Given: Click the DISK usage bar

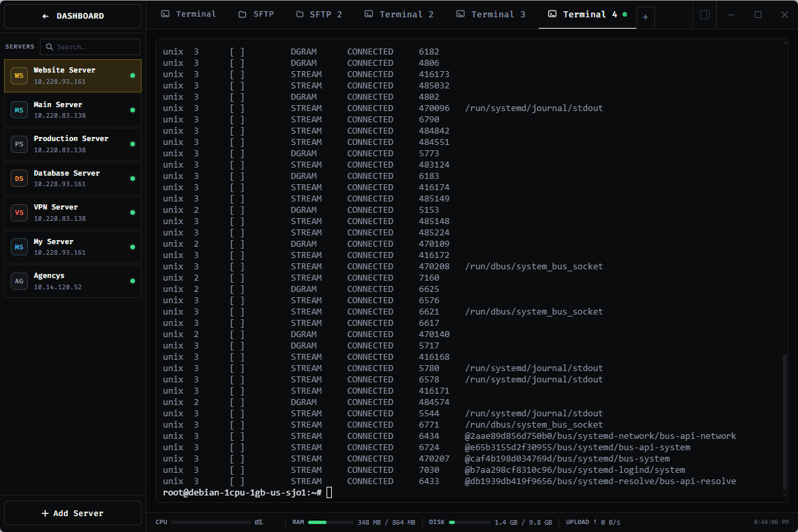Looking at the screenshot, I should point(469,522).
